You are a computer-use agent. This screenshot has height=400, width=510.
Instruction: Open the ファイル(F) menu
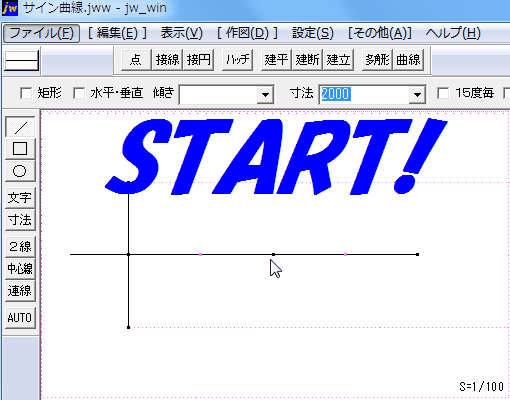point(42,33)
